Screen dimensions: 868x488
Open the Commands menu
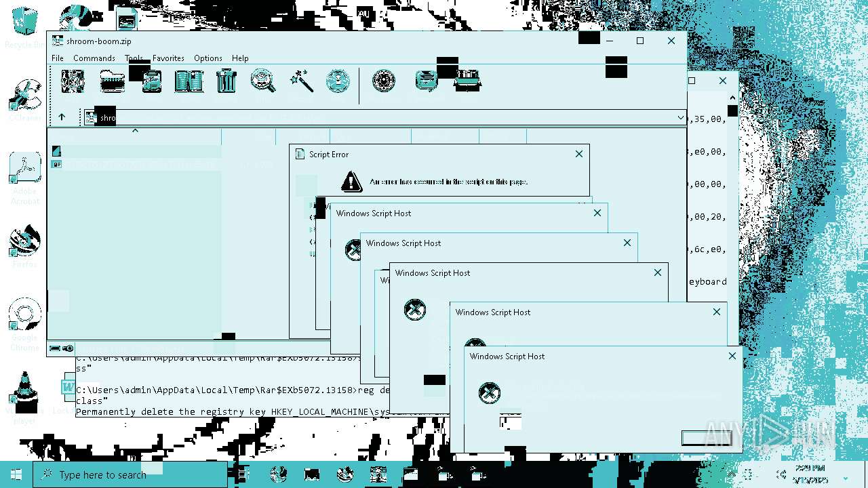click(94, 58)
